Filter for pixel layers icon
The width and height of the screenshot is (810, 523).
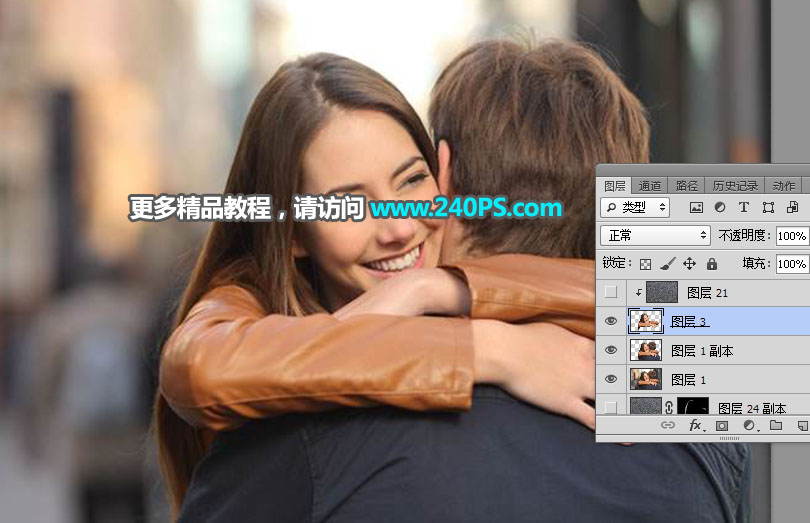click(696, 208)
